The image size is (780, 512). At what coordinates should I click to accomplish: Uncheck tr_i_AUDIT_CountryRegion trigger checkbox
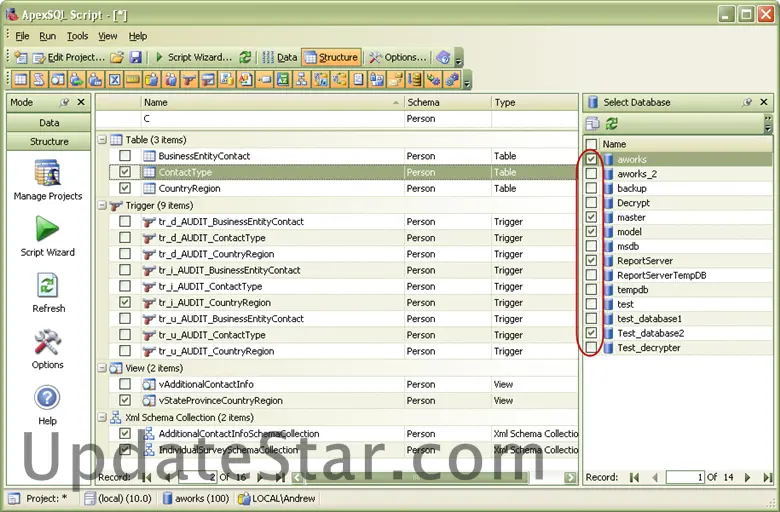(x=125, y=302)
